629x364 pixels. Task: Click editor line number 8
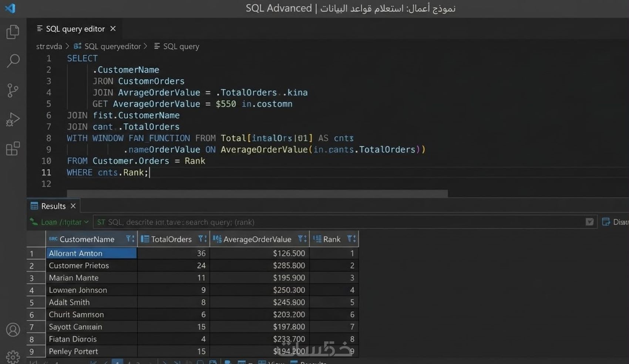click(x=48, y=138)
